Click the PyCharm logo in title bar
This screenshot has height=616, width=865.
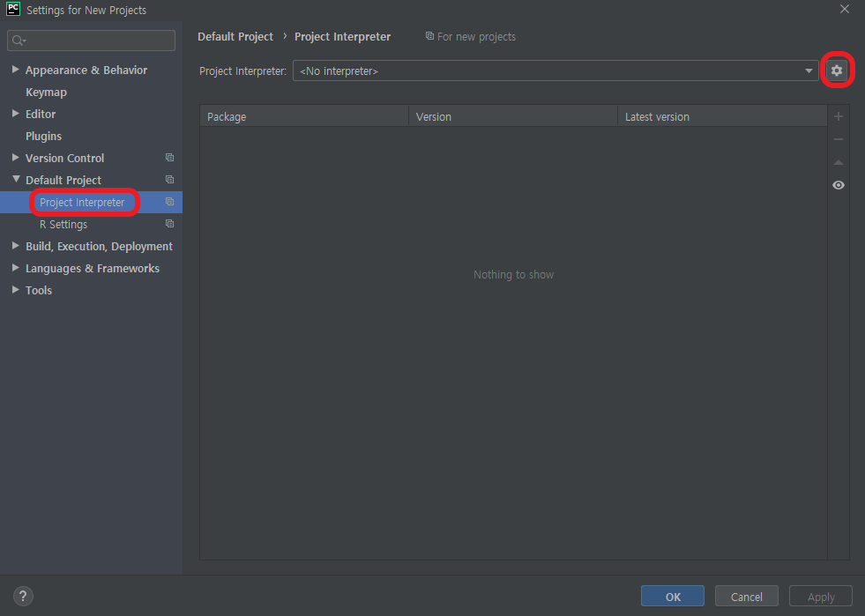pos(13,10)
